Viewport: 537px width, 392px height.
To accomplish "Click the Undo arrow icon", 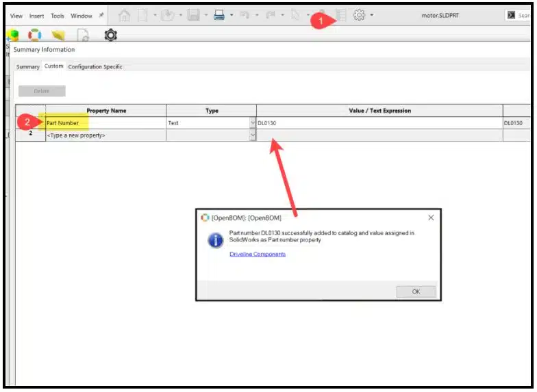I will click(245, 15).
